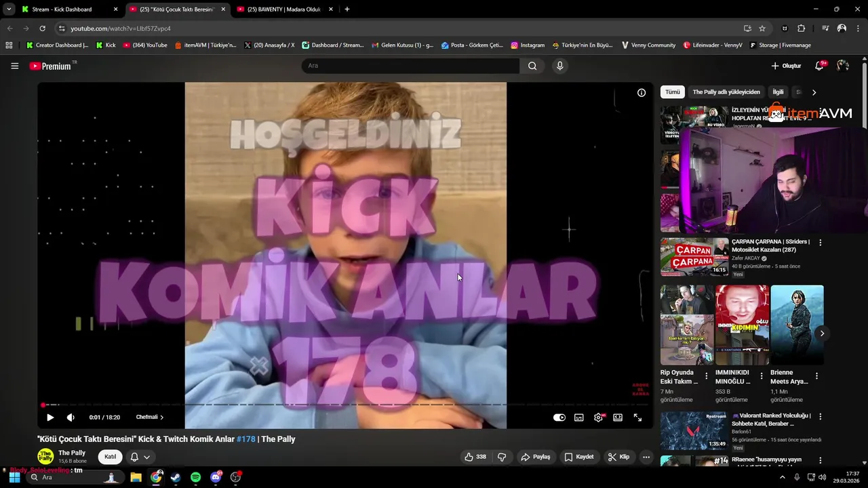The image size is (868, 488).
Task: Enter fullscreen mode in the player
Action: [x=637, y=418]
